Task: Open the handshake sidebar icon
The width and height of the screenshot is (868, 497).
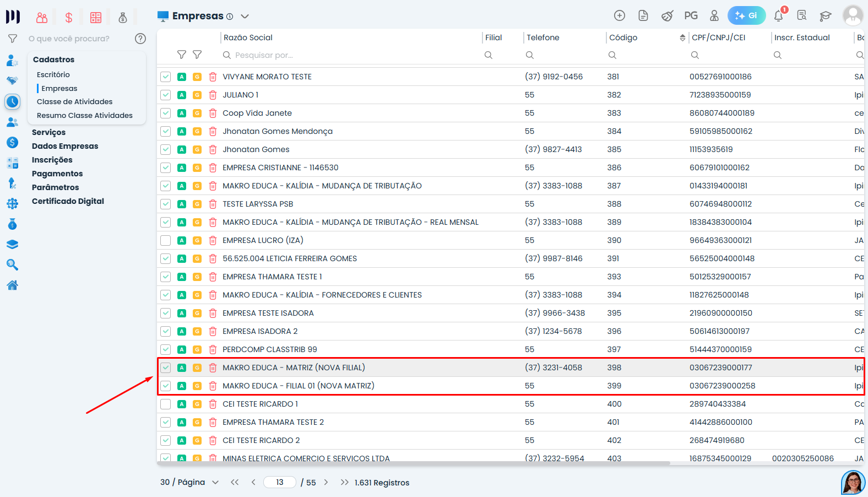Action: [12, 80]
